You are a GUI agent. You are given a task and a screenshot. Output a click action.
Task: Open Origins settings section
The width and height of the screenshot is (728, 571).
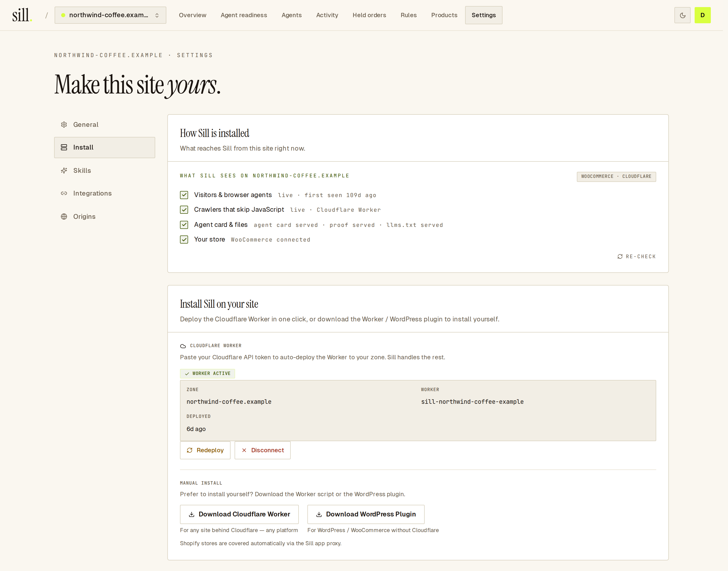[105, 216]
